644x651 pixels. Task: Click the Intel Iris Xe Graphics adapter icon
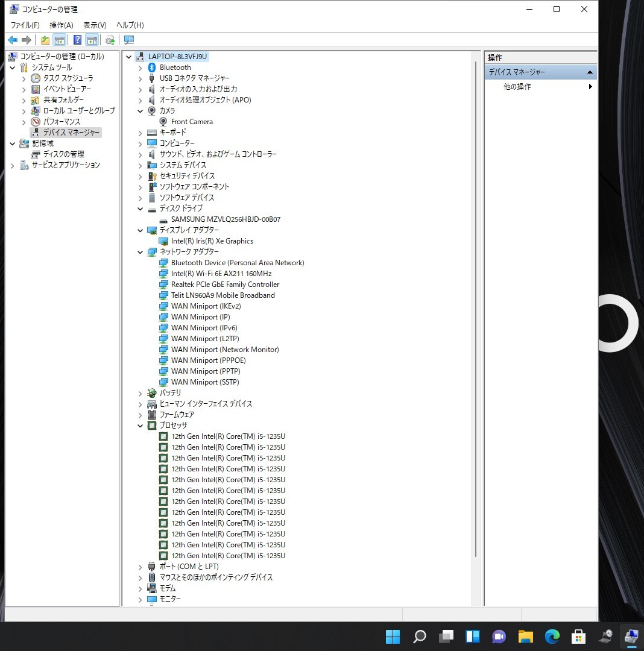[163, 241]
